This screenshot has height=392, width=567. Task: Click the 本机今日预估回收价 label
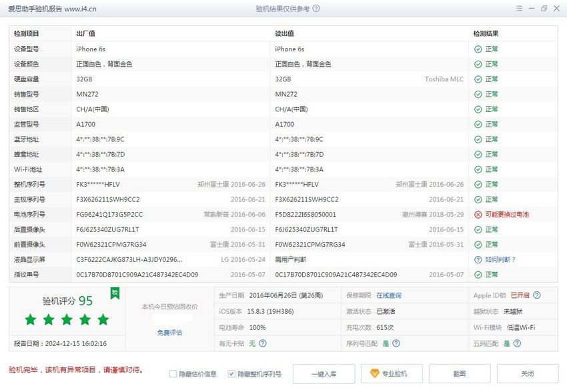tap(169, 307)
